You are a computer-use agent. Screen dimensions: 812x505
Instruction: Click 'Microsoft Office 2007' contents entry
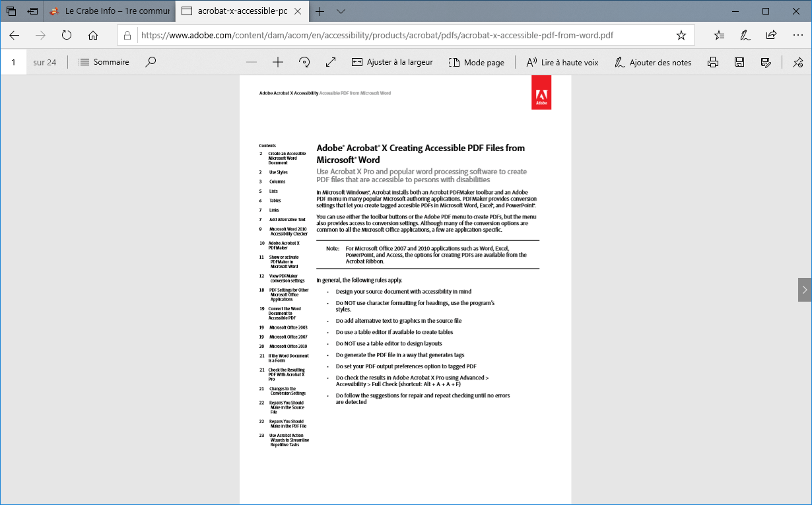pyautogui.click(x=288, y=337)
